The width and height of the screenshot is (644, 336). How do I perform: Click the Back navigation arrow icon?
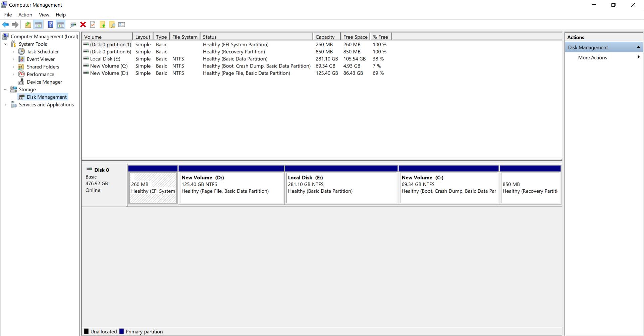point(5,25)
